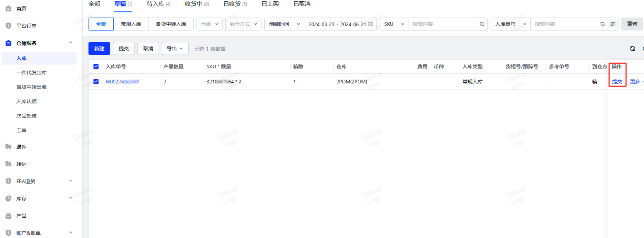This screenshot has width=644, height=238.
Task: Click the blue 新建 button
Action: click(99, 49)
